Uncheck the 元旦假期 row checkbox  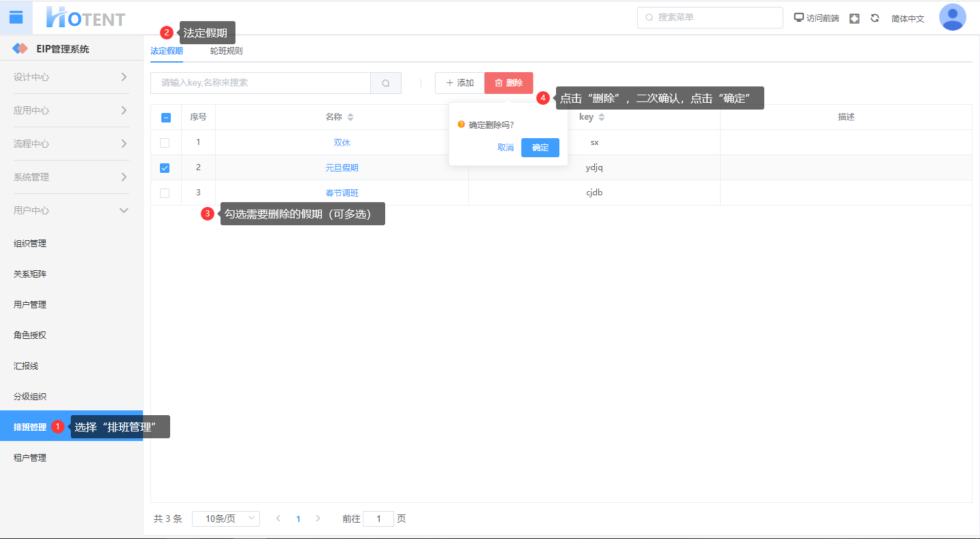[165, 168]
